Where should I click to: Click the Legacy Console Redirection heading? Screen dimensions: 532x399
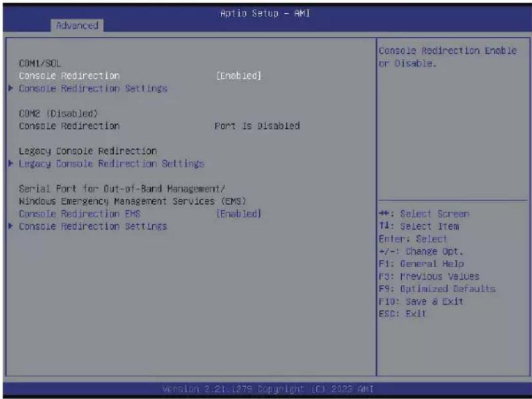[88, 151]
